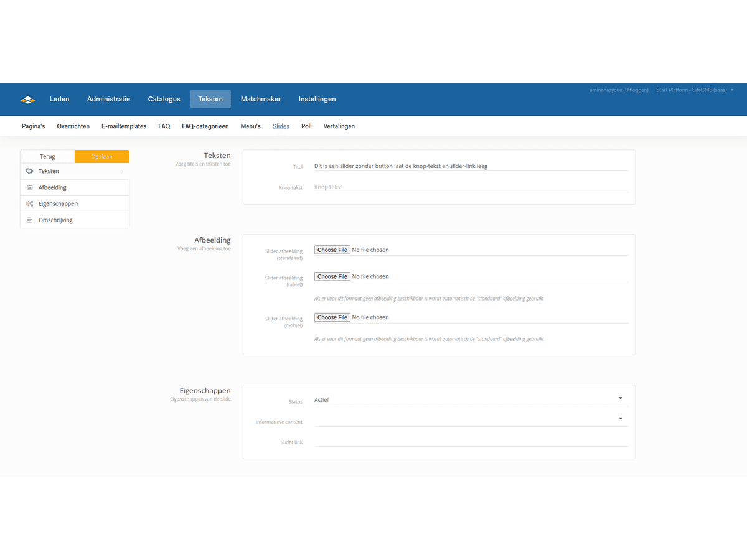Click the SiteCMS logo icon

point(28,99)
